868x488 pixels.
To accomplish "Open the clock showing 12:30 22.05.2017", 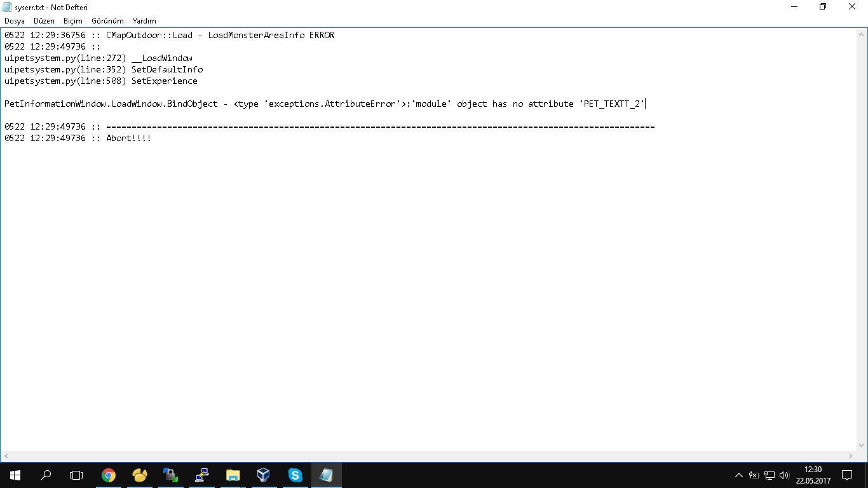I will [x=813, y=475].
